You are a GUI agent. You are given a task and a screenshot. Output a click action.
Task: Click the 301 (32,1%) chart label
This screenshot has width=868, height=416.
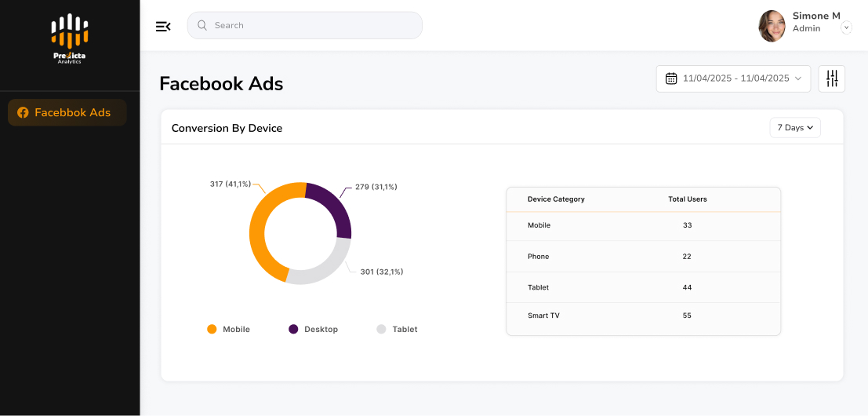pos(382,272)
